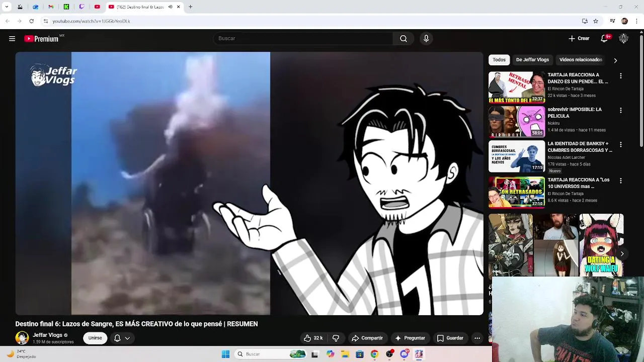Open Windows Start menu
The height and width of the screenshot is (362, 644).
tap(225, 354)
